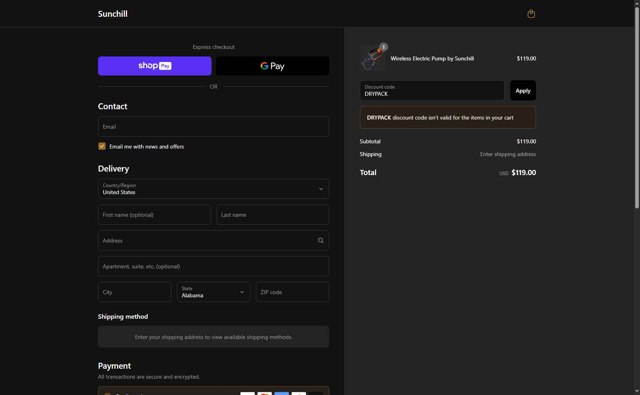This screenshot has width=640, height=395.
Task: Focus the City field
Action: click(x=135, y=292)
